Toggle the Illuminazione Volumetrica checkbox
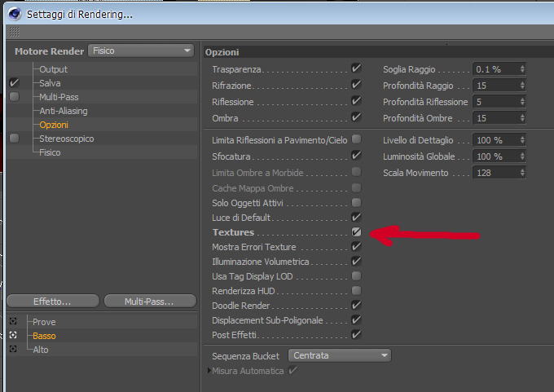The height and width of the screenshot is (392, 554). point(356,262)
